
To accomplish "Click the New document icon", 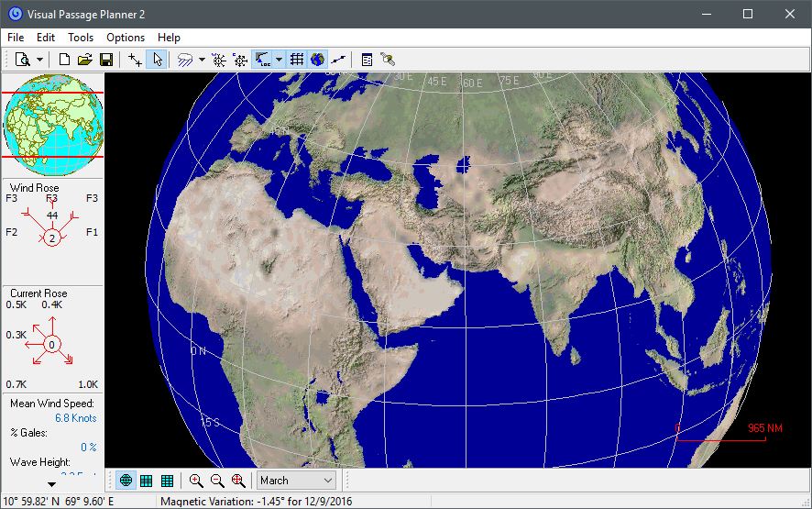I will tap(64, 60).
